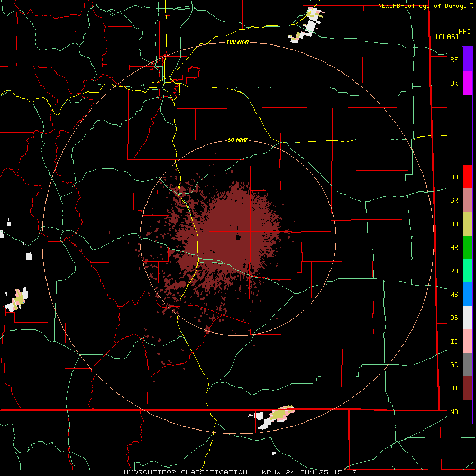476x476 pixels.
Task: Click the 'WS' legend label
Action: pyautogui.click(x=454, y=295)
